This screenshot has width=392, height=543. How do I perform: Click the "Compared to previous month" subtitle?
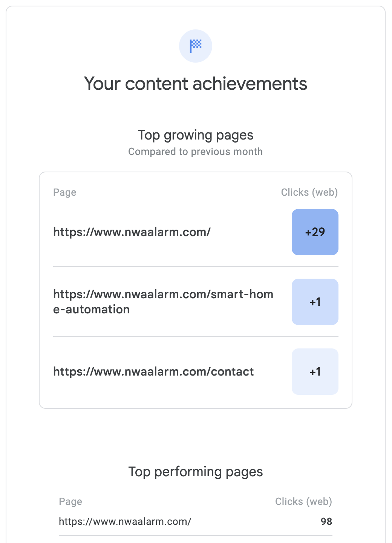point(196,152)
